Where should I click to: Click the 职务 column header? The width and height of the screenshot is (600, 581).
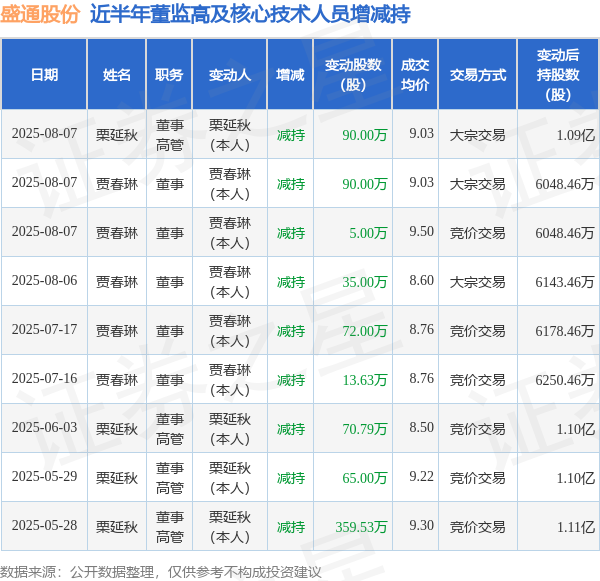click(169, 75)
